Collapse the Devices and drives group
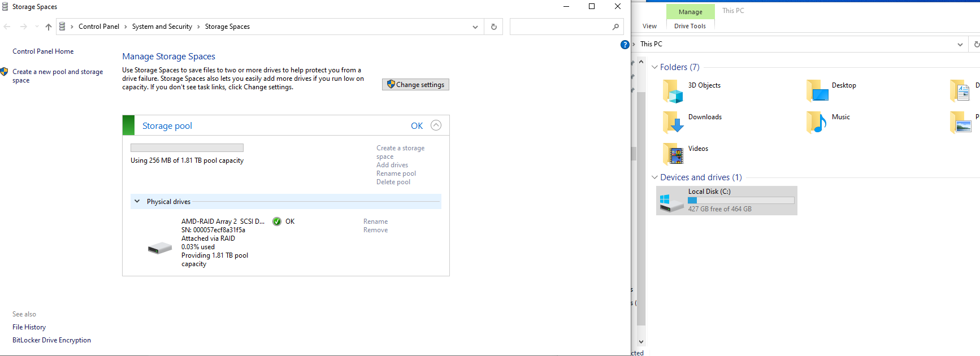The width and height of the screenshot is (980, 356). [x=654, y=177]
